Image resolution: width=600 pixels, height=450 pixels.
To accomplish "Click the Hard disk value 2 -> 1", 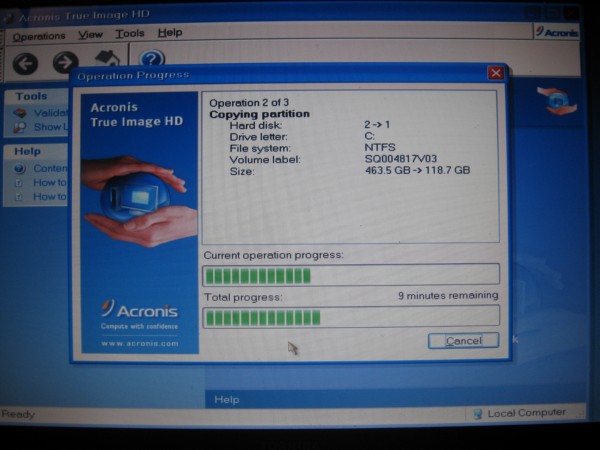I will click(377, 125).
